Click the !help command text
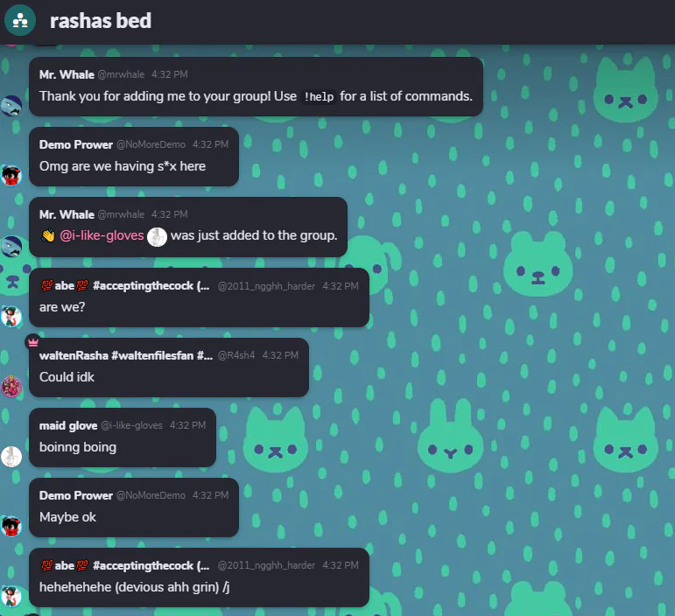675x616 pixels. click(319, 97)
